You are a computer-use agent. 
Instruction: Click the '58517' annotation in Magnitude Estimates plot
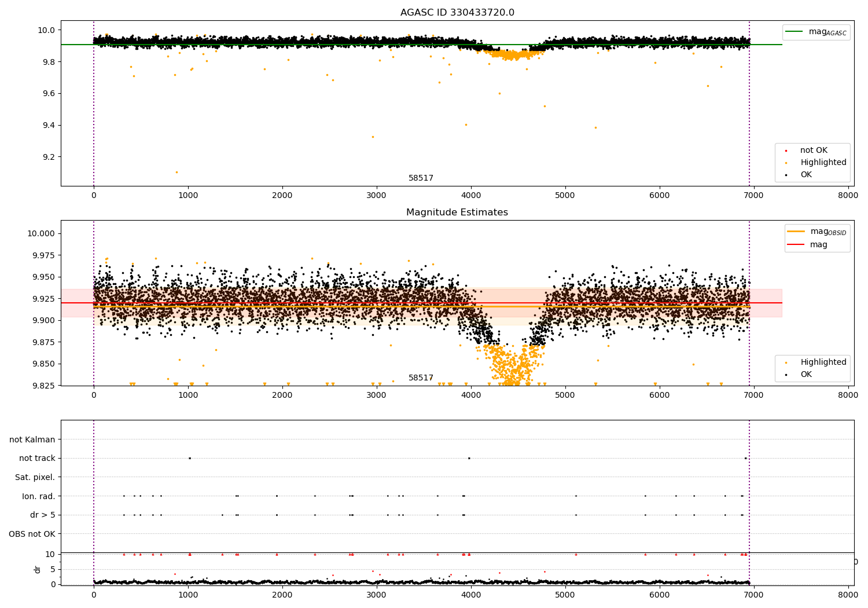[421, 378]
